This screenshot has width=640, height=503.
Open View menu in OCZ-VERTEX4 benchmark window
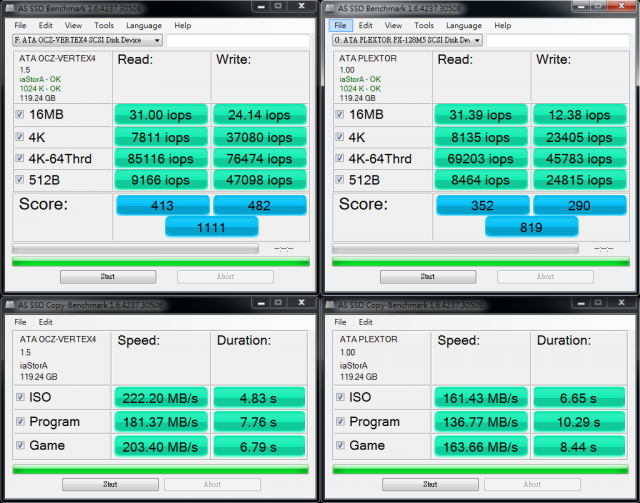pos(73,25)
